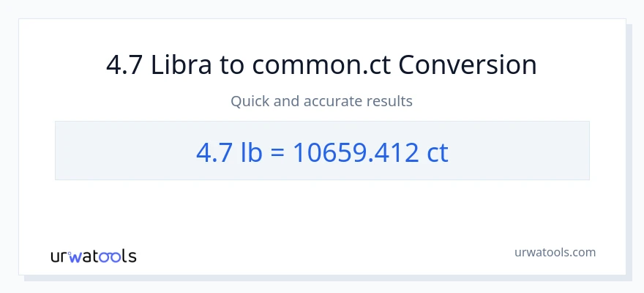
Task: Click the 'Quick and accurate results' subtitle
Action: (x=322, y=101)
